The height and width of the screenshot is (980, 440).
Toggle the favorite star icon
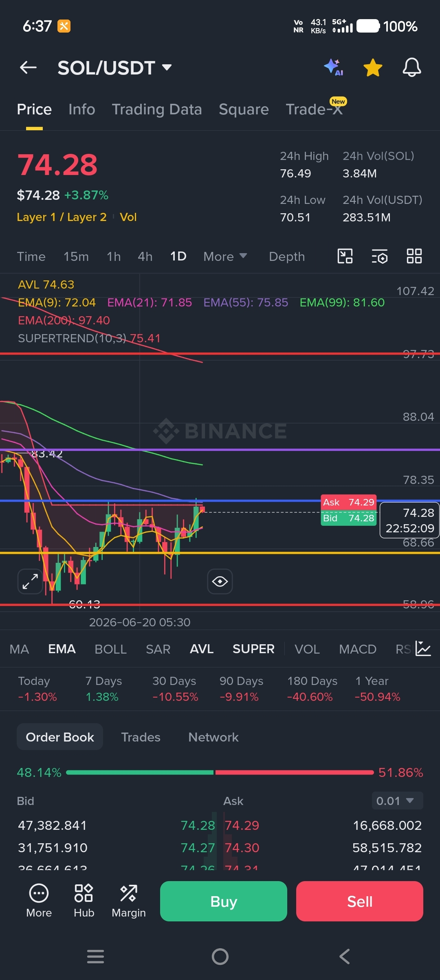373,68
